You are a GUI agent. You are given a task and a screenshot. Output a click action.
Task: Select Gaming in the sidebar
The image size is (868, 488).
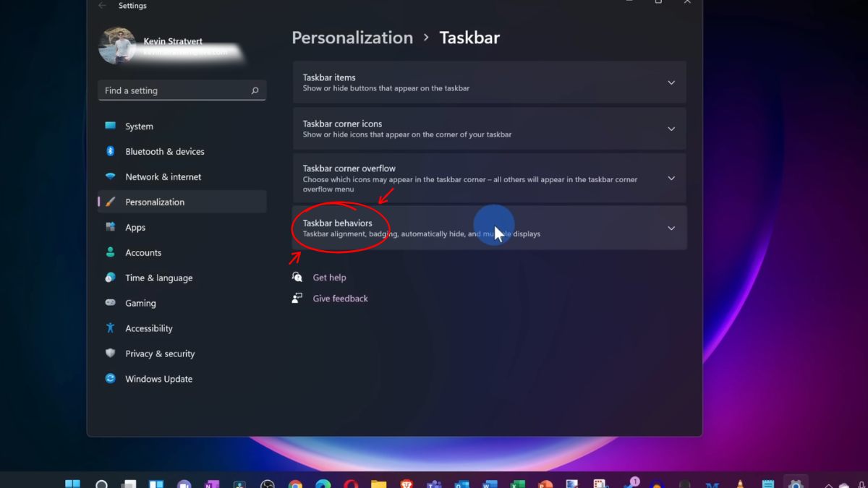[x=182, y=303]
